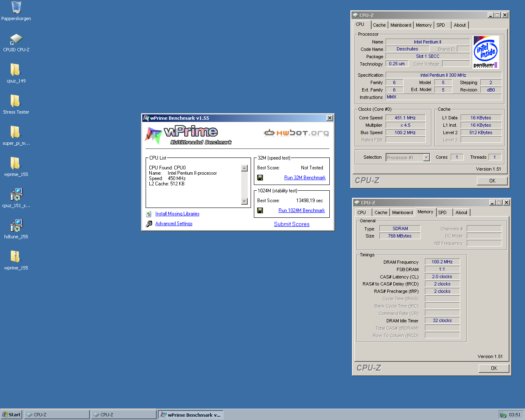This screenshot has height=420, width=525.
Task: Select the Stress Tester folder icon
Action: point(15,101)
